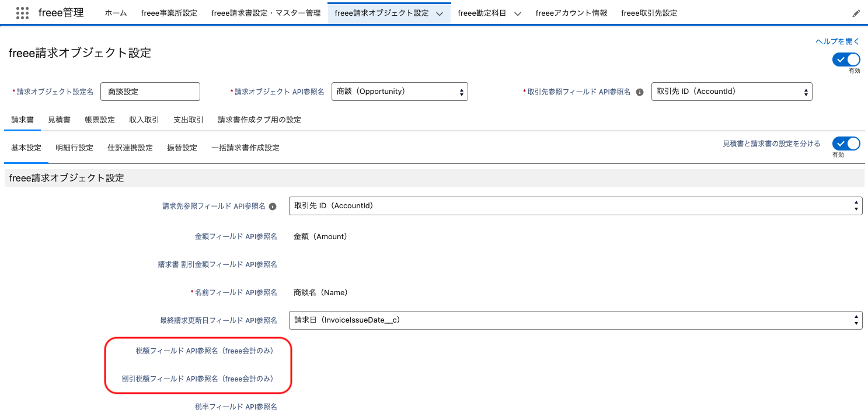The height and width of the screenshot is (420, 868).
Task: Click 請求書 割引金額フィールド API参照名 label
Action: (x=218, y=264)
